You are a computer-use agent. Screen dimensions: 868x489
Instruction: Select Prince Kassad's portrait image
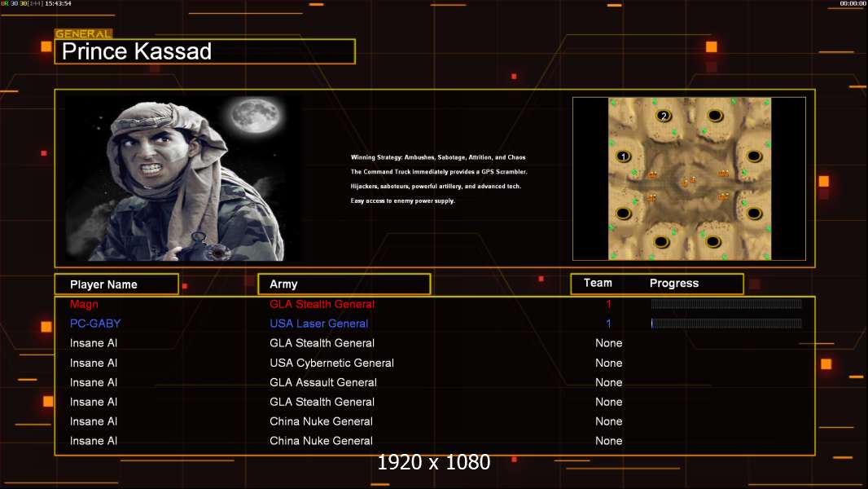click(x=183, y=178)
